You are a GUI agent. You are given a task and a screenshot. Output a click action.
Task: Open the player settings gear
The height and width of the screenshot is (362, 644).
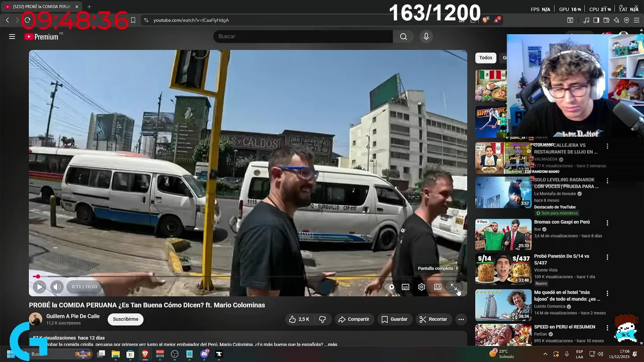point(422,287)
